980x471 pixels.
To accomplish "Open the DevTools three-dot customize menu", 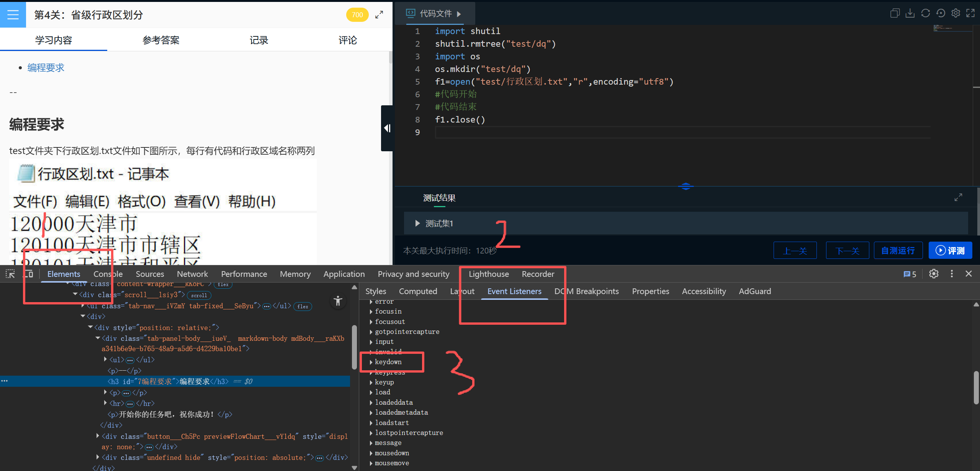I will [x=952, y=274].
